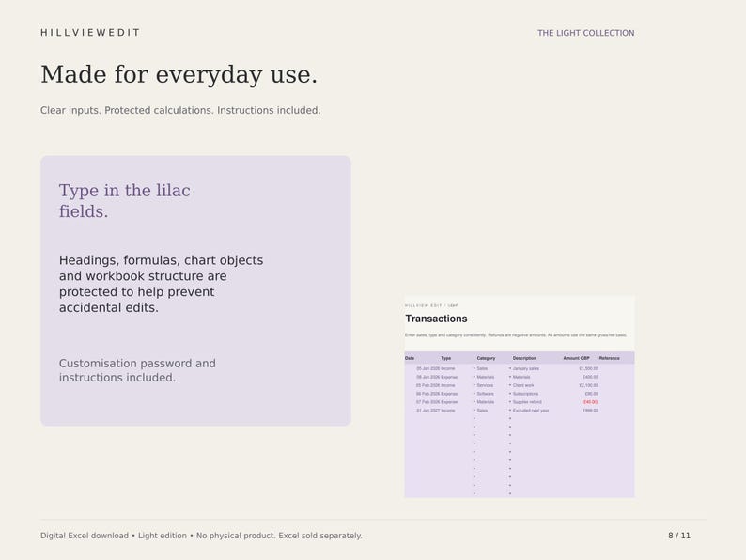Click the Reference column header
This screenshot has width=746, height=560.
click(609, 358)
